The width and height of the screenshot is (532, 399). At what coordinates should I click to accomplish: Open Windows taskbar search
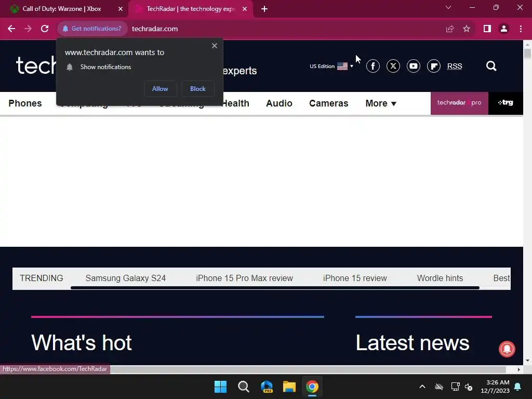[244, 387]
